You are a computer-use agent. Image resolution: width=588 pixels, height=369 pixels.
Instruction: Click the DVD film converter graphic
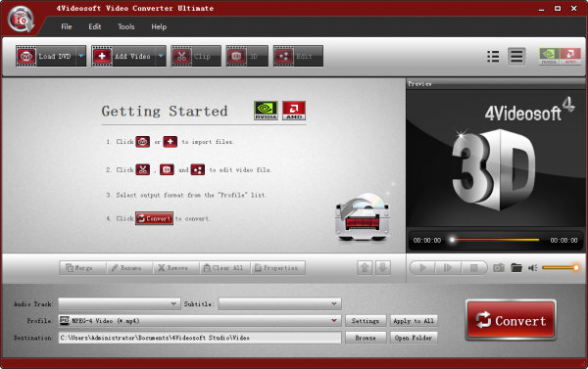(x=363, y=217)
